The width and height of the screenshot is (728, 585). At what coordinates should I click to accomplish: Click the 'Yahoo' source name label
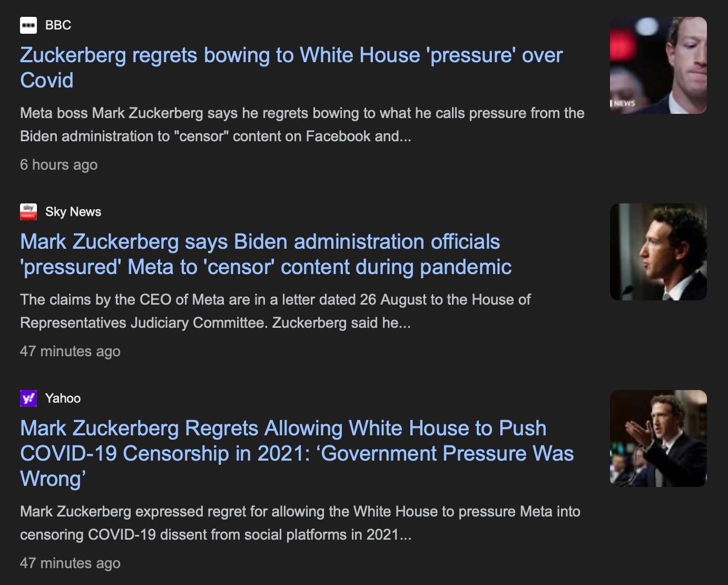pyautogui.click(x=63, y=398)
